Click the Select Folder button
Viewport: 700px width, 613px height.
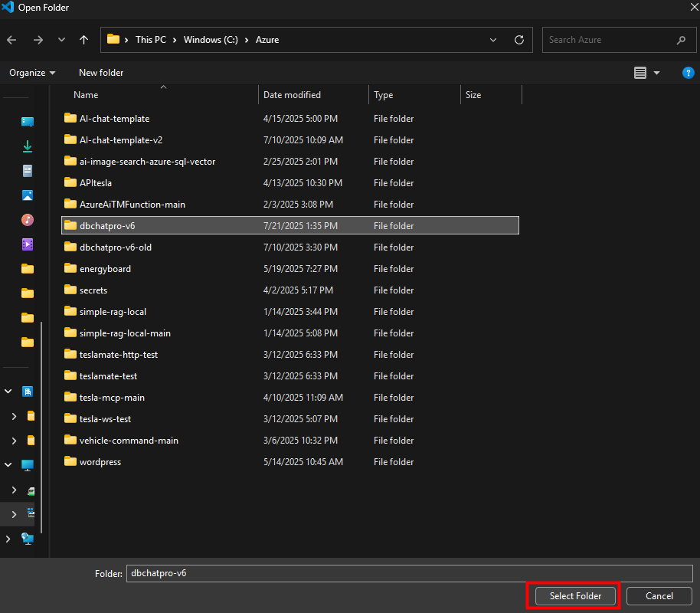pyautogui.click(x=575, y=596)
